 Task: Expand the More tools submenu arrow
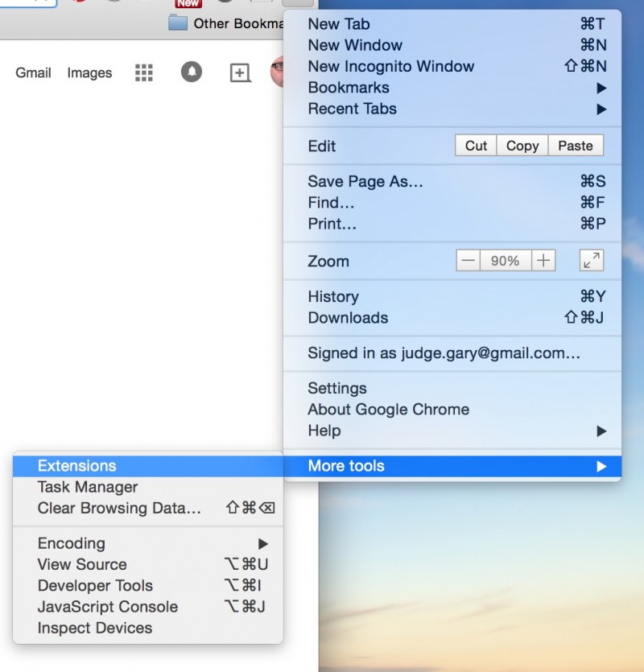601,466
